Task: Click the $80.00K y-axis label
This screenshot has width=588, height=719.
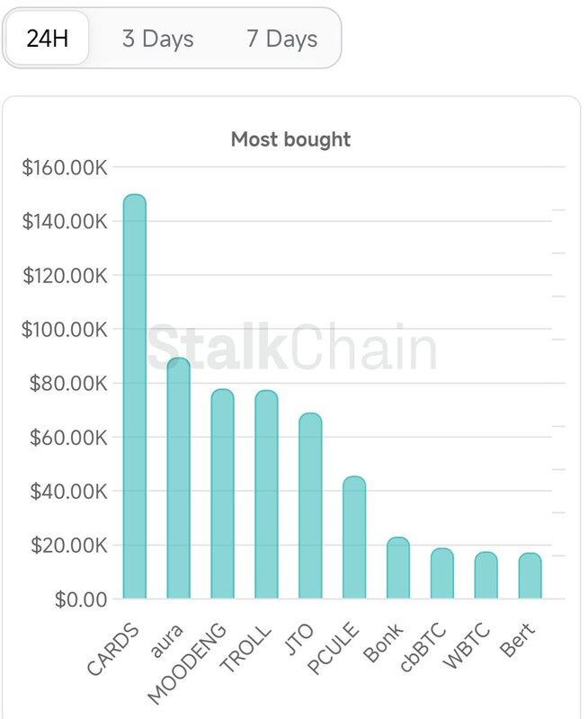Action: [68, 384]
